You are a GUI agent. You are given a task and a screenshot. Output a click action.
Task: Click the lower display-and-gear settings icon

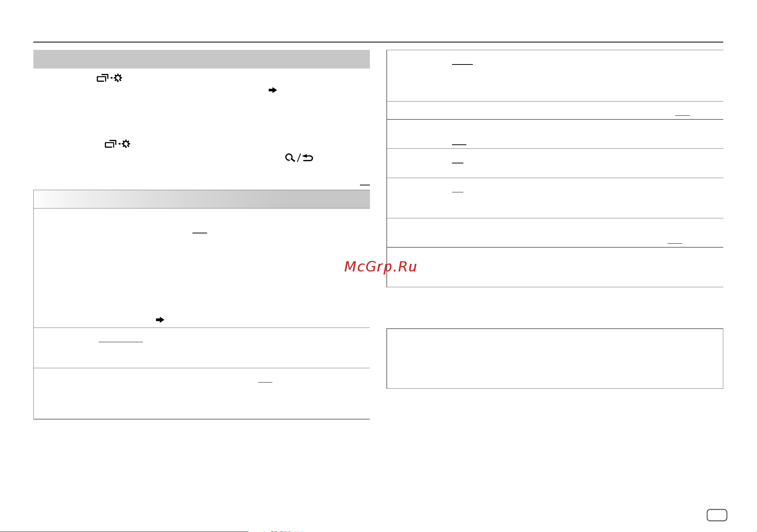point(117,144)
